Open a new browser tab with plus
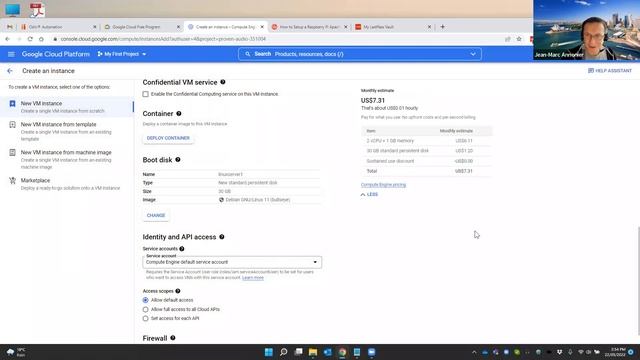This screenshot has width=640, height=360. 442,27
